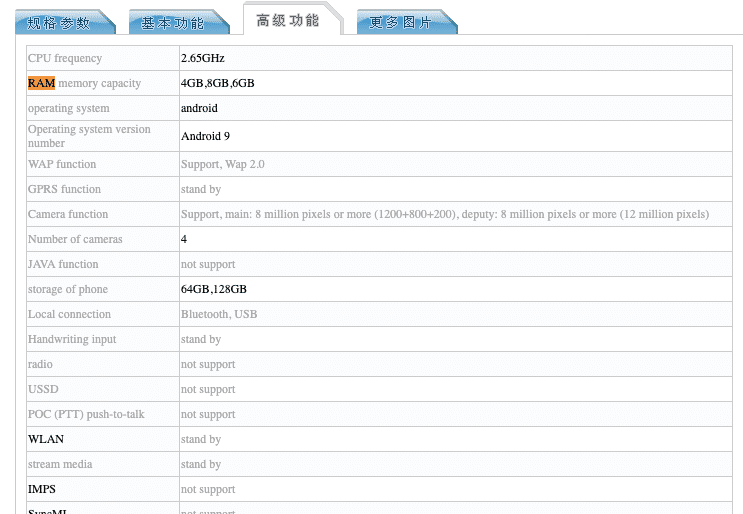Image resolution: width=743 pixels, height=514 pixels.
Task: Click the USSD label
Action: click(x=43, y=389)
